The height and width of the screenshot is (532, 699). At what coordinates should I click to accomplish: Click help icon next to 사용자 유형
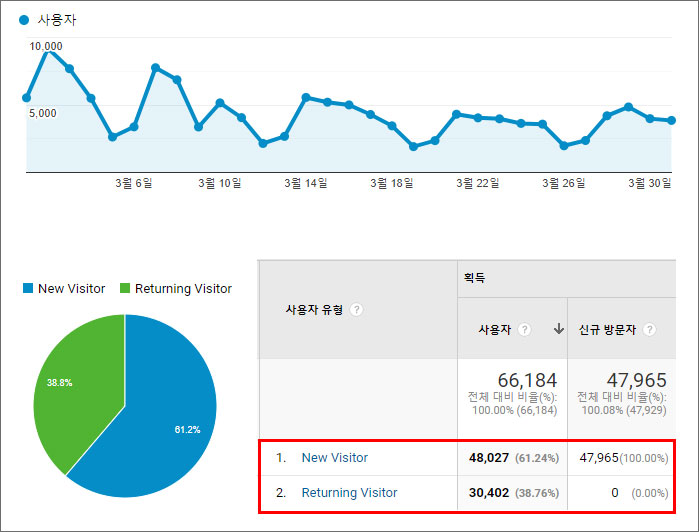pos(357,310)
